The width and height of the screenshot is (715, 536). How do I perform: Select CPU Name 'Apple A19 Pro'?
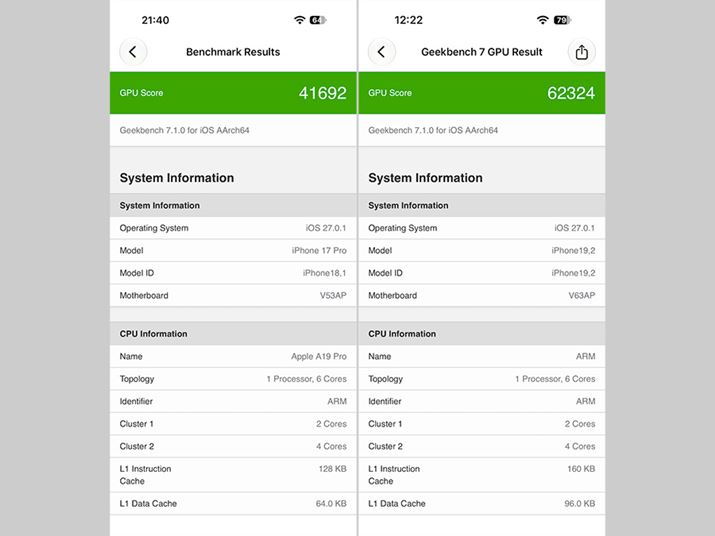[319, 356]
